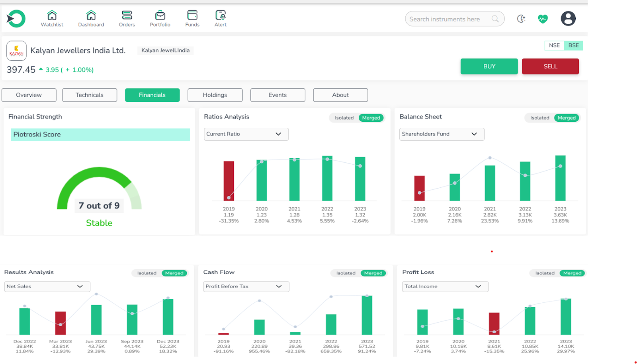637x364 pixels.
Task: Open the Dashboard page
Action: (x=91, y=19)
